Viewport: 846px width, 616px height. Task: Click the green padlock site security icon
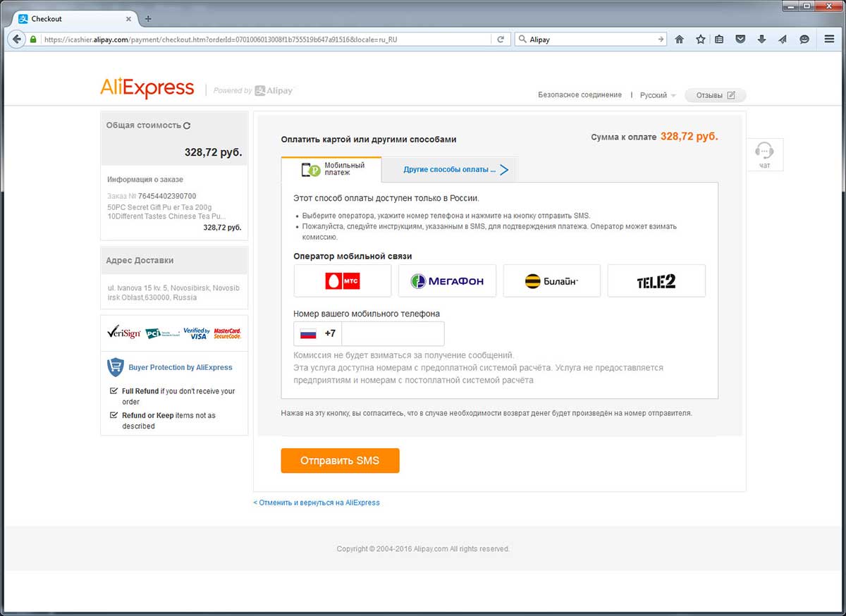coord(33,39)
